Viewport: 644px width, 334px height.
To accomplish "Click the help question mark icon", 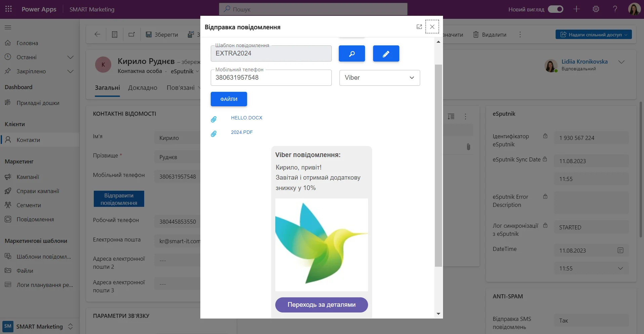I will (x=615, y=9).
